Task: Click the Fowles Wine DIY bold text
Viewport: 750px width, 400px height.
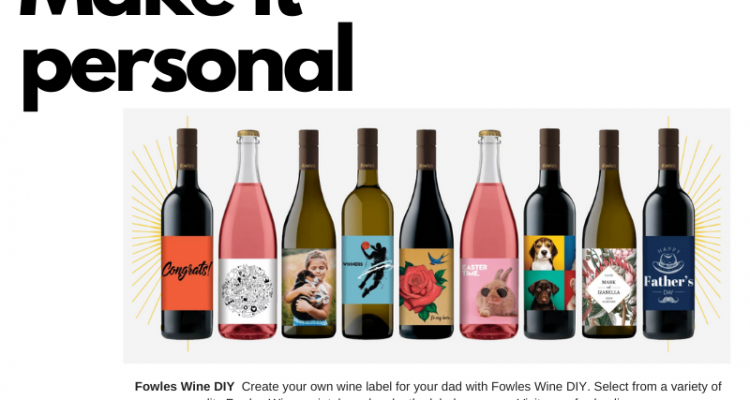Action: pos(185,387)
